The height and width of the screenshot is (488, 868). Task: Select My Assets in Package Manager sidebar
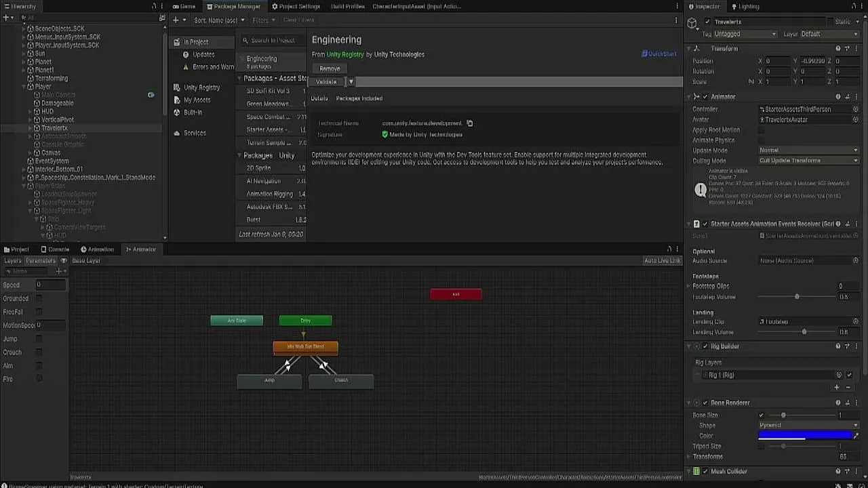coord(197,100)
